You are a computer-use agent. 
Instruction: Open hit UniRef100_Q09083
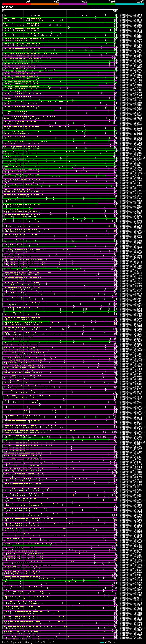[131, 27]
